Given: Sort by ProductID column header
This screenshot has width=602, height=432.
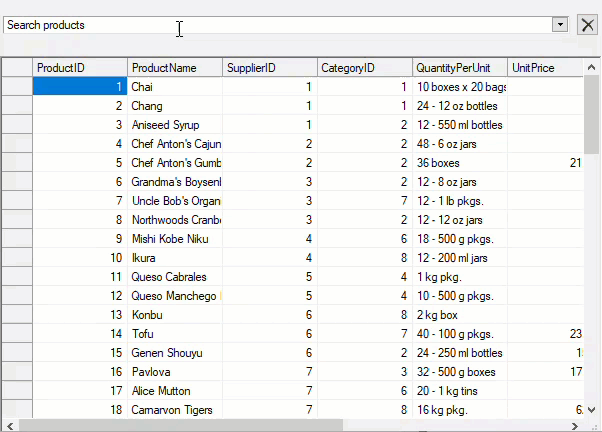Looking at the screenshot, I should (80, 68).
